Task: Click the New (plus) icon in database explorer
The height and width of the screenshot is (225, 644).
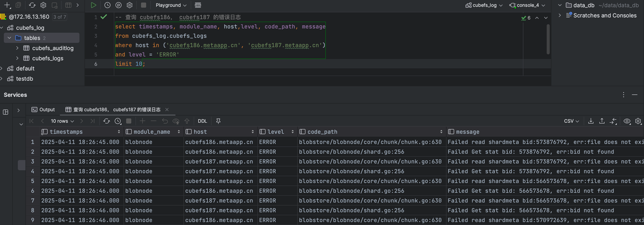Action: tap(8, 5)
